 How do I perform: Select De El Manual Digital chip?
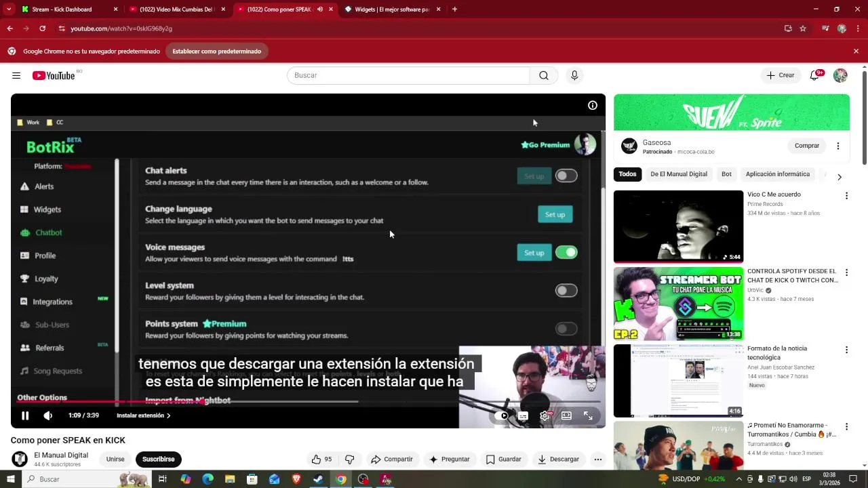click(679, 174)
